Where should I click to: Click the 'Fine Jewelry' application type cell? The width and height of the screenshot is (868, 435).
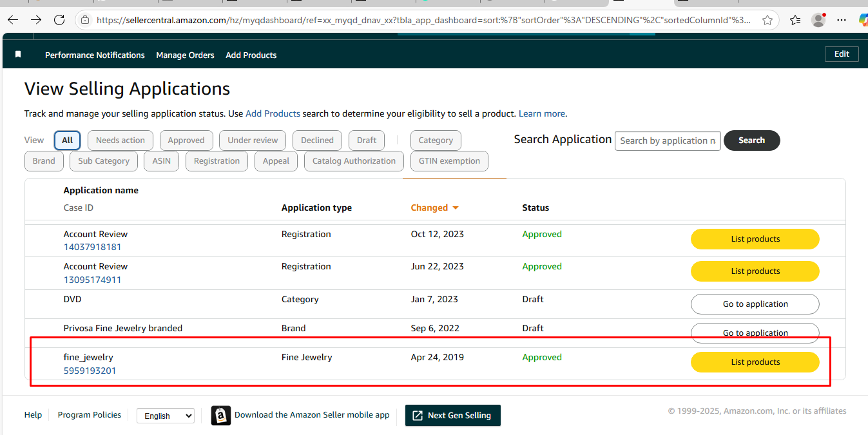(307, 358)
